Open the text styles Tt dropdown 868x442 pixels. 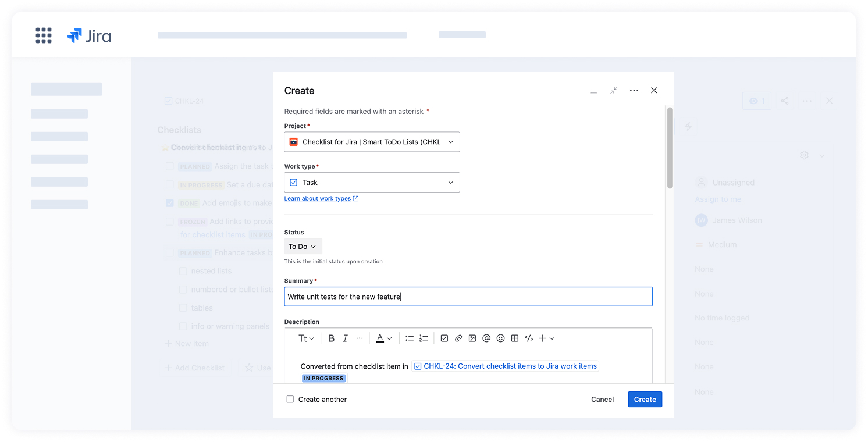pos(307,338)
